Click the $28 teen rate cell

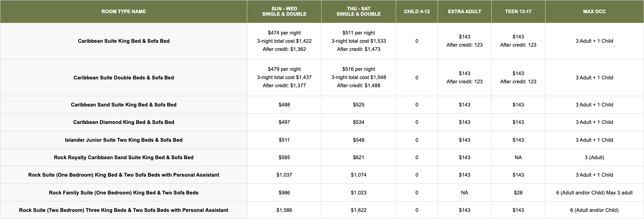518,193
